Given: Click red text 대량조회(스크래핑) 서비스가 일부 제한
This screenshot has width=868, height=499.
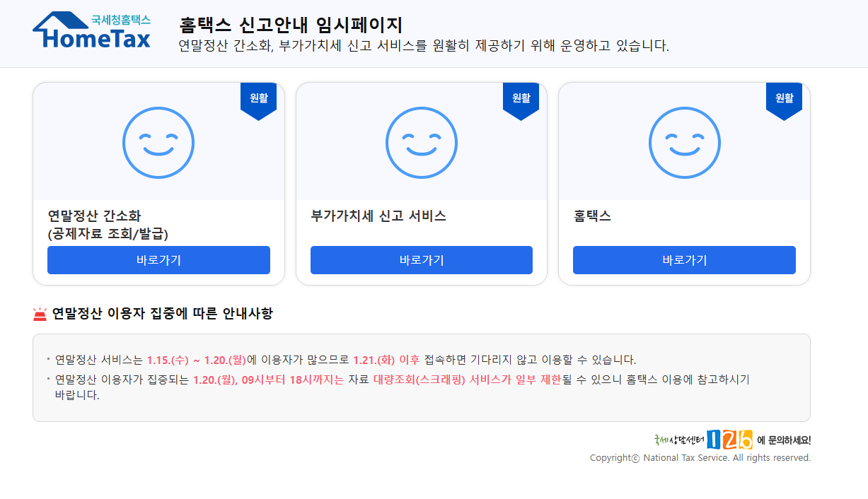Looking at the screenshot, I should (468, 380).
